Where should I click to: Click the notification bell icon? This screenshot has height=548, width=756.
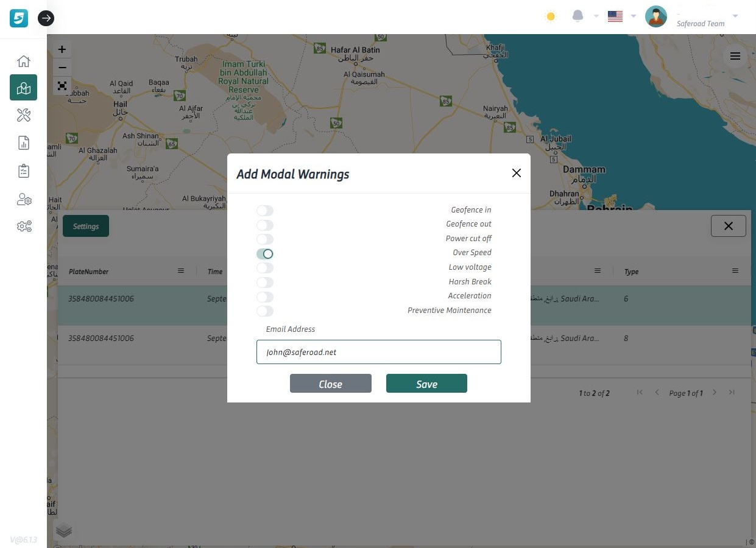578,16
